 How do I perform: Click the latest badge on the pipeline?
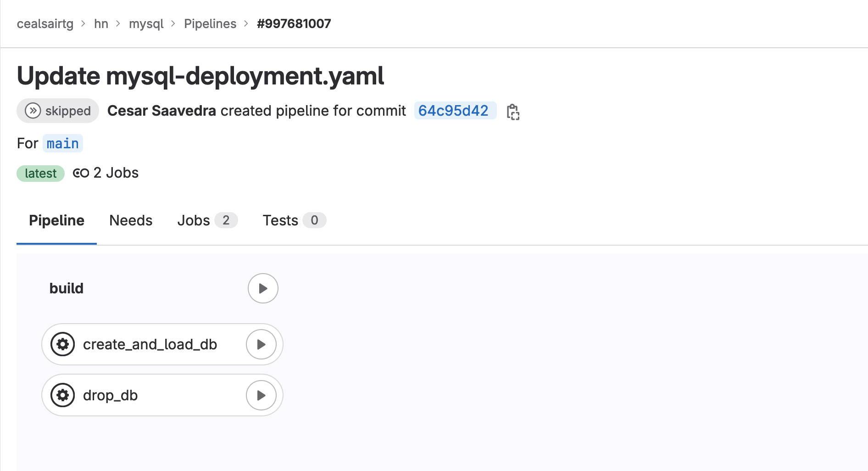40,173
